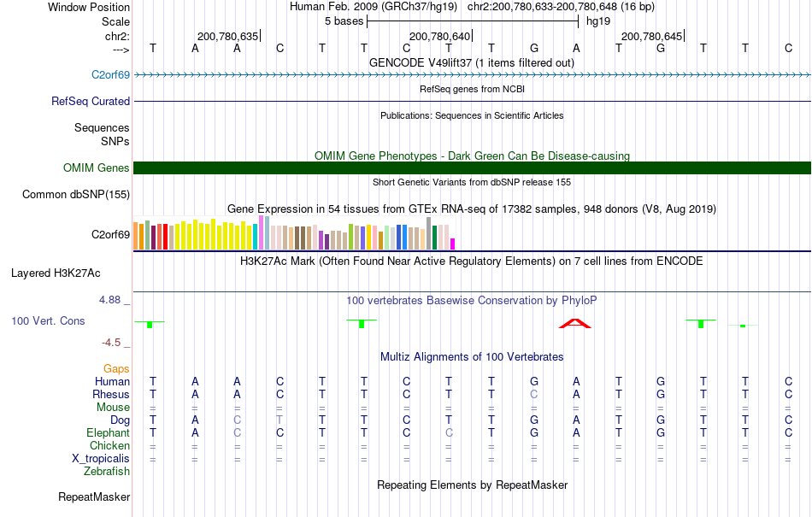Viewport: 812px width, 517px height.
Task: Click the 200,780,640 coordinate label
Action: (x=439, y=36)
